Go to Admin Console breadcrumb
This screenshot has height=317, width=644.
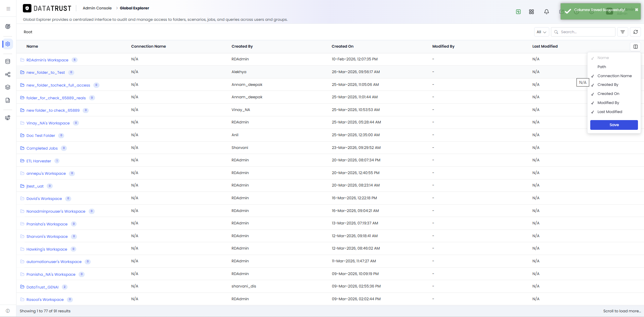[97, 8]
